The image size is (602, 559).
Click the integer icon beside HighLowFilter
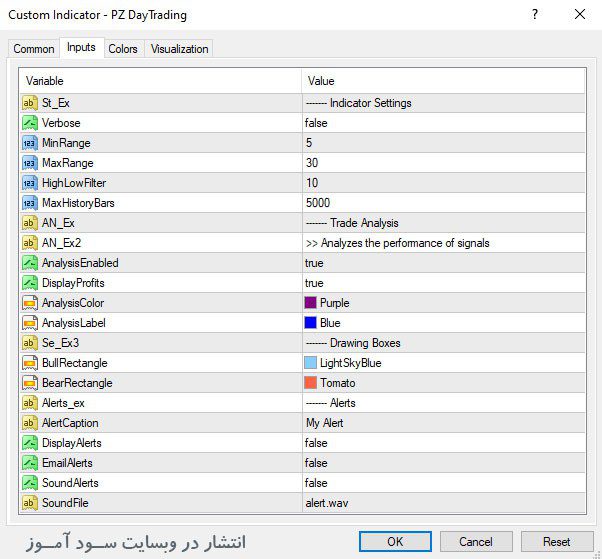[30, 183]
